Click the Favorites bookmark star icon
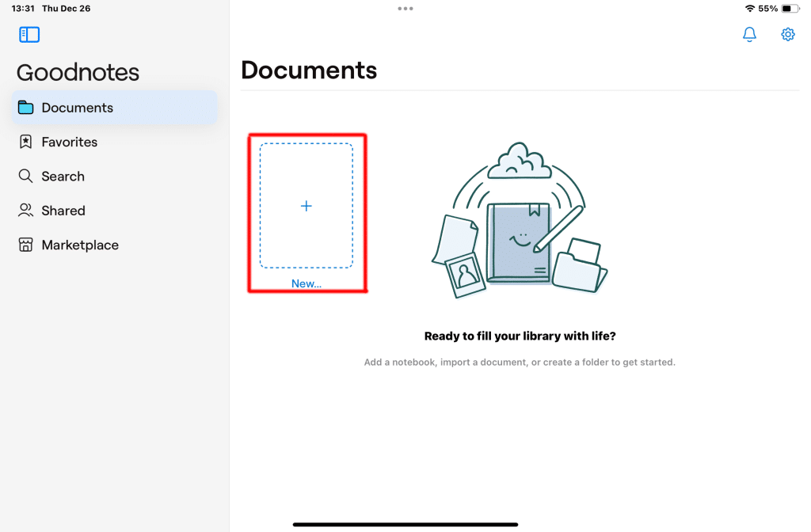The image size is (811, 532). click(25, 142)
